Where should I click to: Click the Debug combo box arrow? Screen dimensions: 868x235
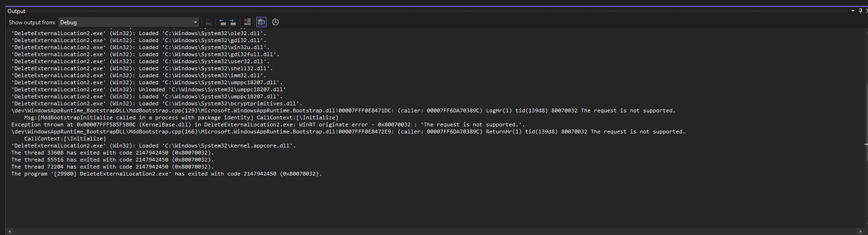[x=195, y=22]
